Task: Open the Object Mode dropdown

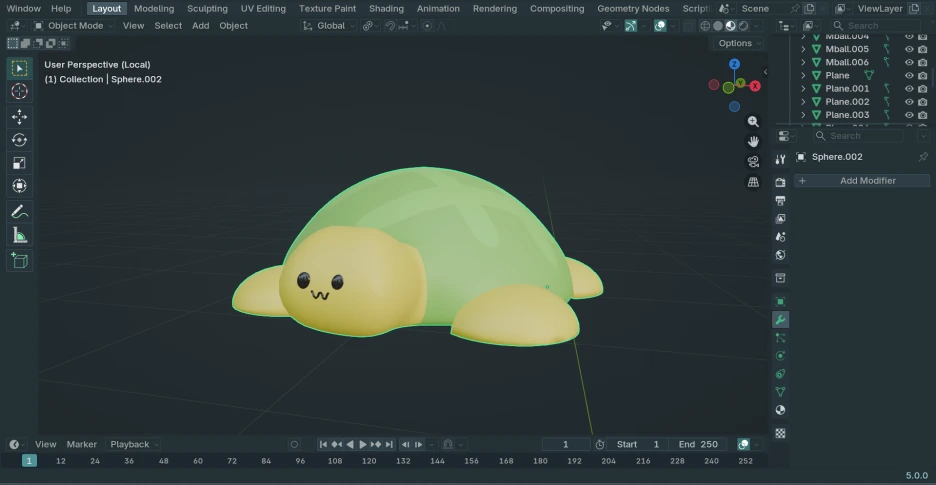Action: click(76, 26)
